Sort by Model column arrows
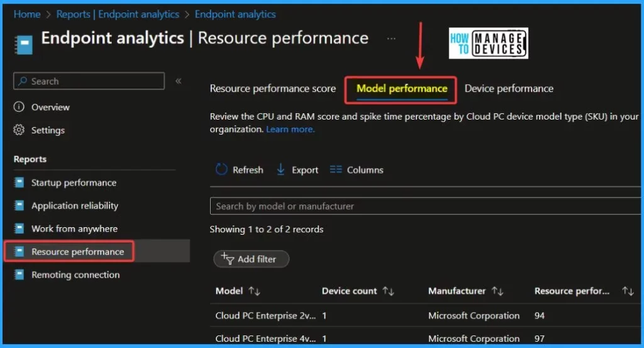The width and height of the screenshot is (644, 348). [x=254, y=291]
